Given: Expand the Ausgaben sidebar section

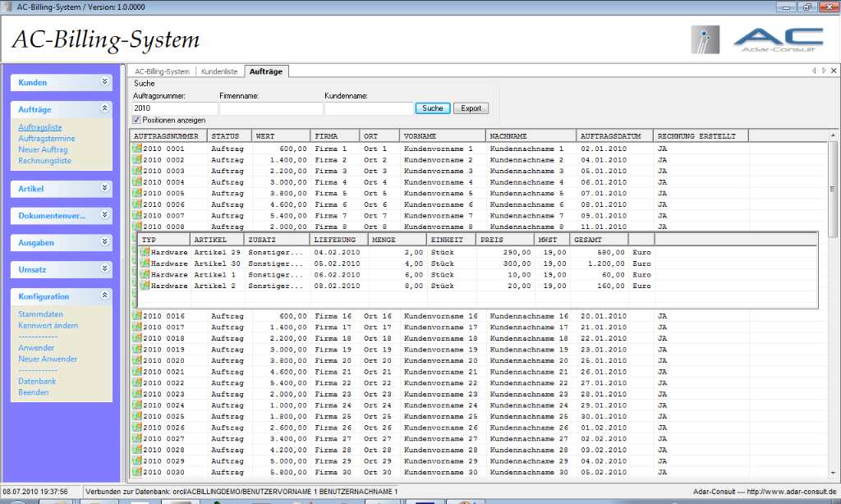Looking at the screenshot, I should click(104, 242).
